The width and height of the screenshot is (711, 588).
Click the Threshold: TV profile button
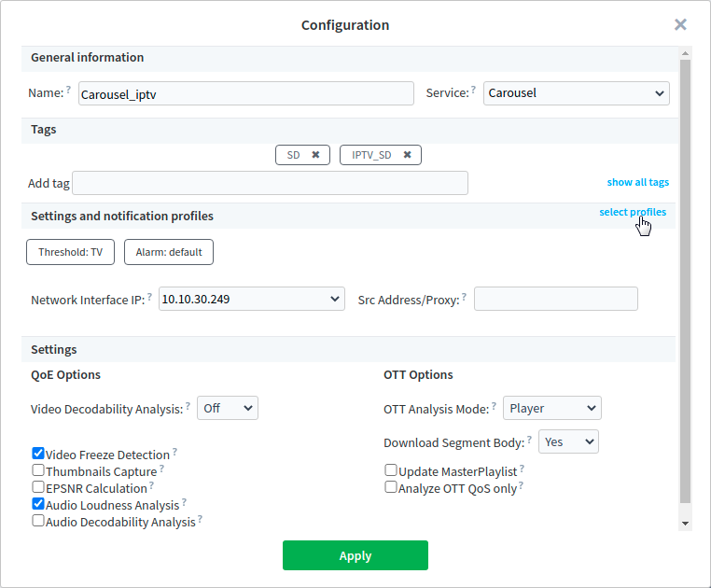point(70,252)
